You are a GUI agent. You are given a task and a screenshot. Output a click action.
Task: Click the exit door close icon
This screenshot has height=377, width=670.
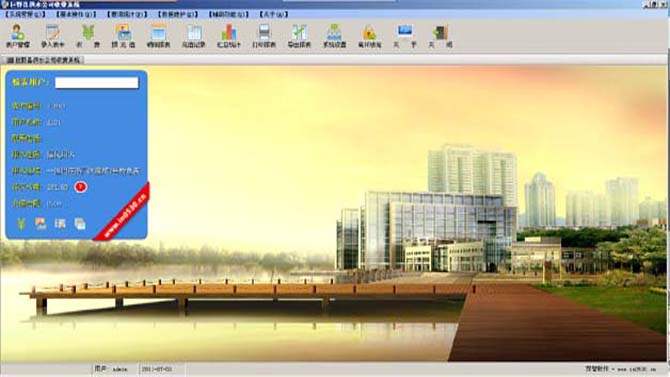440,36
